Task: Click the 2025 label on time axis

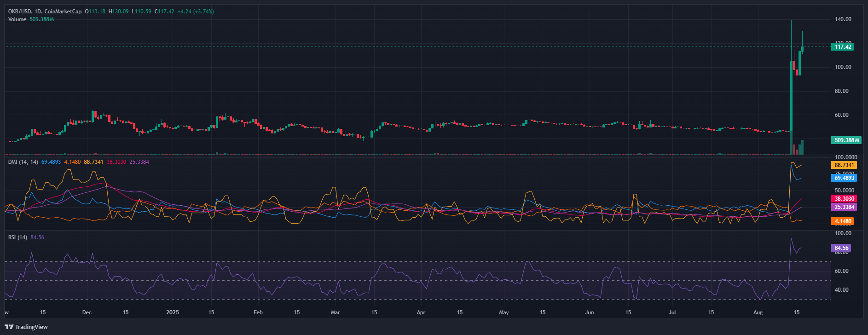Action: point(173,312)
